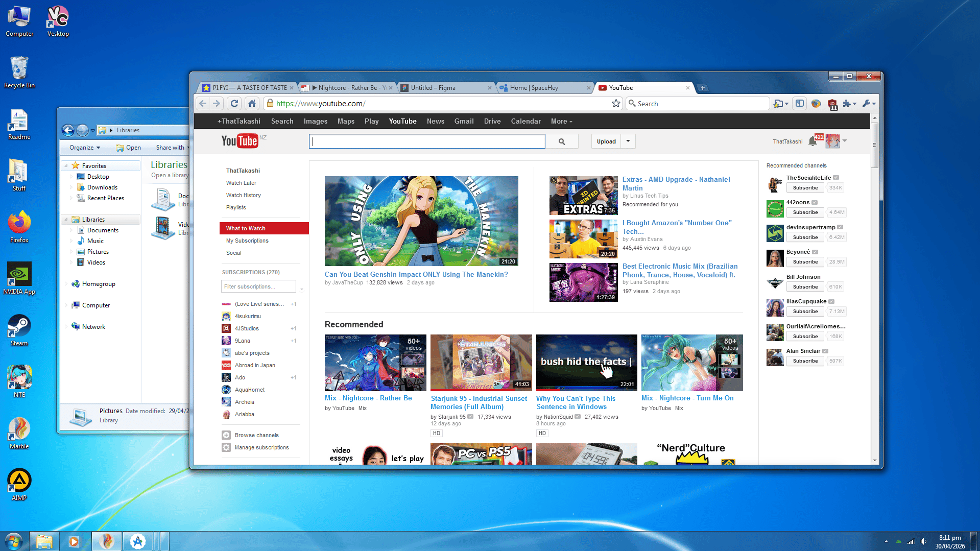Open the dropdown arrow beside Upload
This screenshot has height=551, width=980.
[x=628, y=141]
